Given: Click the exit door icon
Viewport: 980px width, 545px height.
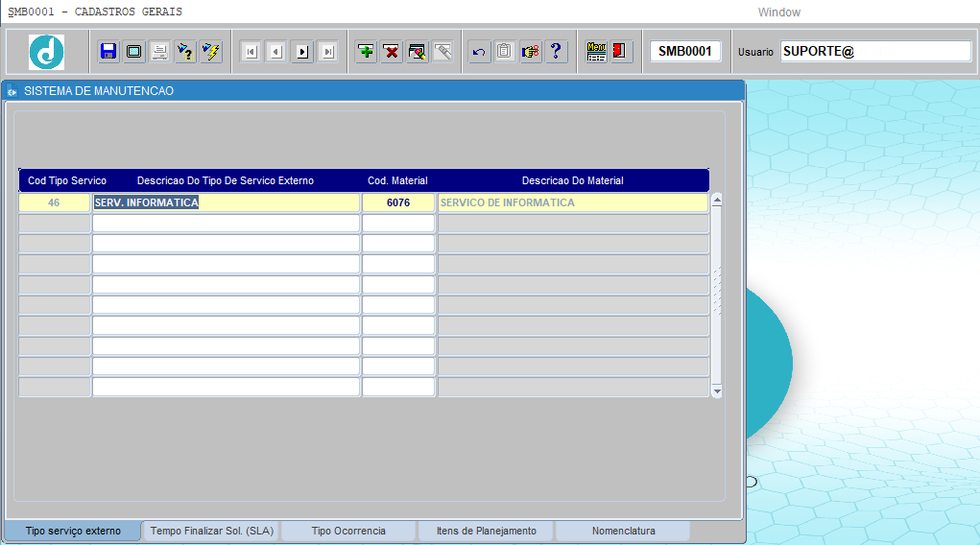Looking at the screenshot, I should (x=620, y=52).
